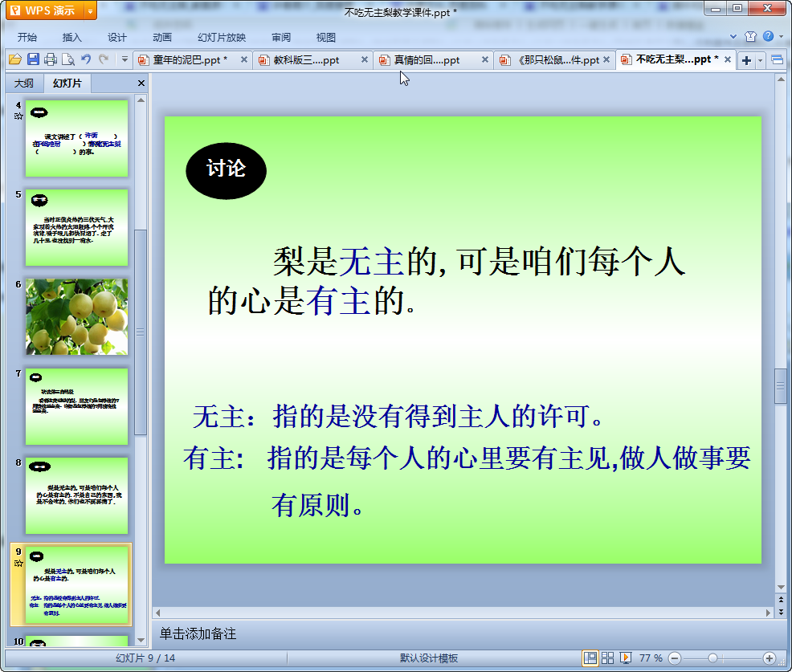Click the notes field 单击添加备注
The image size is (792, 672).
coord(462,633)
